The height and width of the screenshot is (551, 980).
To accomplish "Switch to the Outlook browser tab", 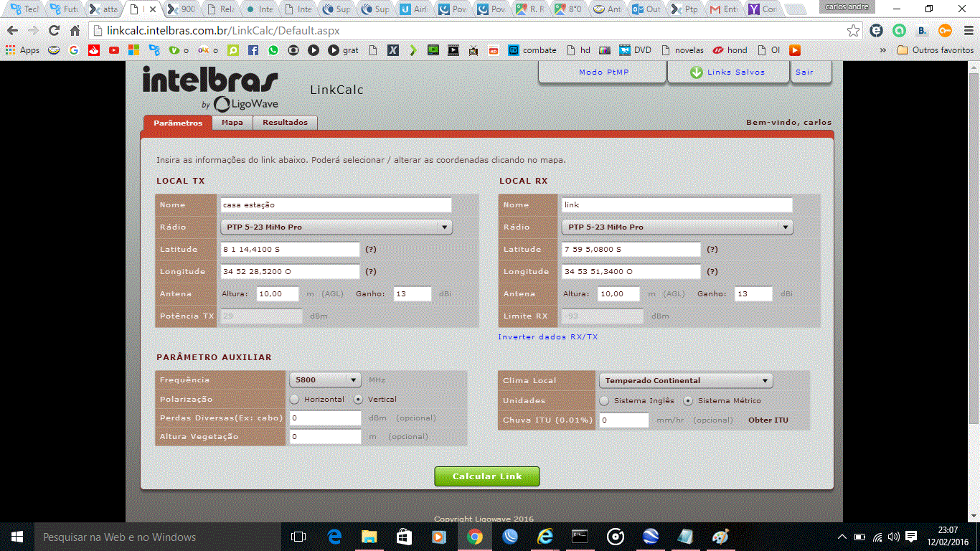I will (x=646, y=10).
